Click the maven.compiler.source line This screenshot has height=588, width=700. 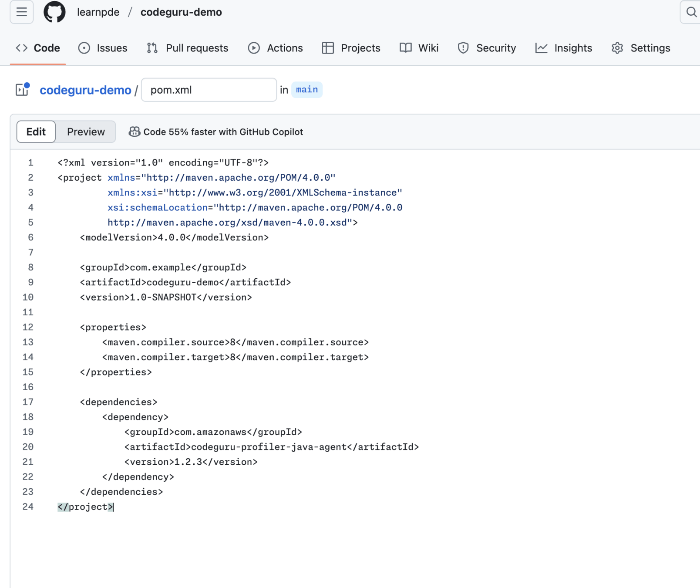point(236,342)
